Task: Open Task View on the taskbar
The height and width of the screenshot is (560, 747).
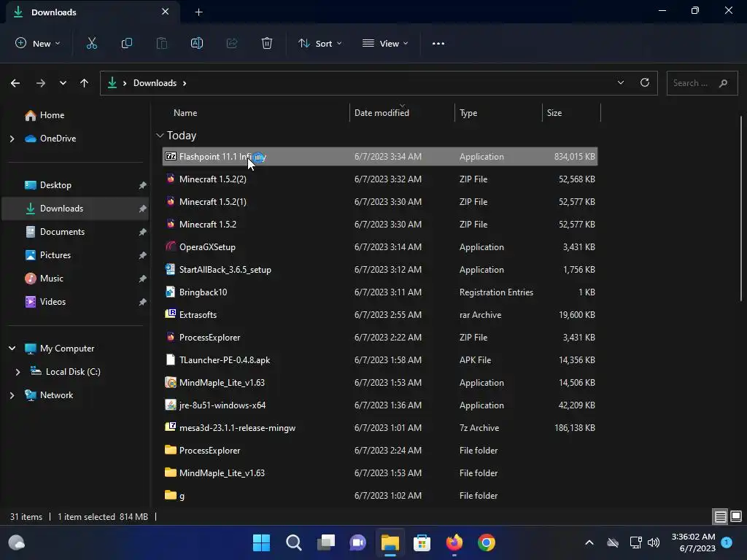Action: coord(326,542)
